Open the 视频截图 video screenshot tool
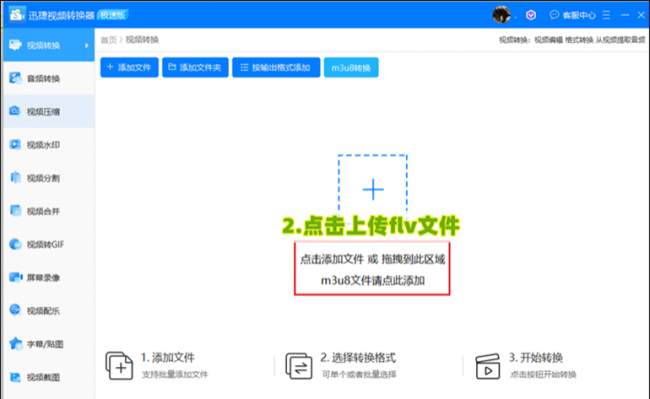Image resolution: width=650 pixels, height=399 pixels. pyautogui.click(x=49, y=377)
